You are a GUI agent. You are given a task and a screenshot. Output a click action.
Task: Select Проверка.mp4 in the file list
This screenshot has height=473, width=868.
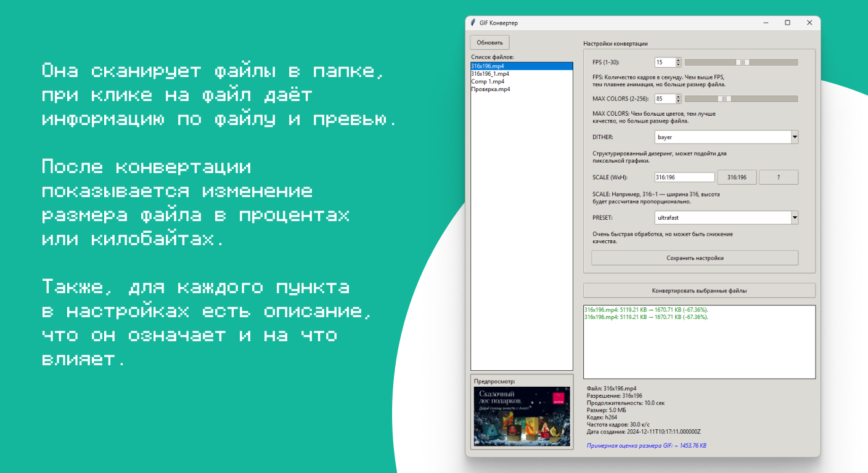coord(522,89)
